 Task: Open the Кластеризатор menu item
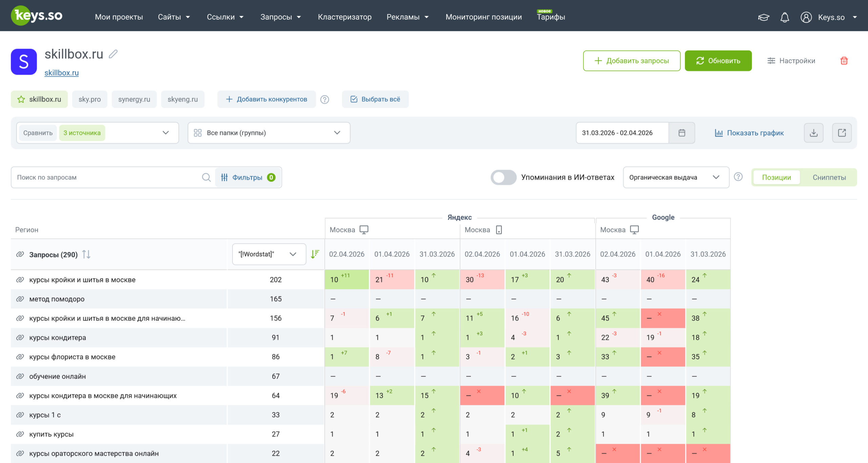pos(344,17)
